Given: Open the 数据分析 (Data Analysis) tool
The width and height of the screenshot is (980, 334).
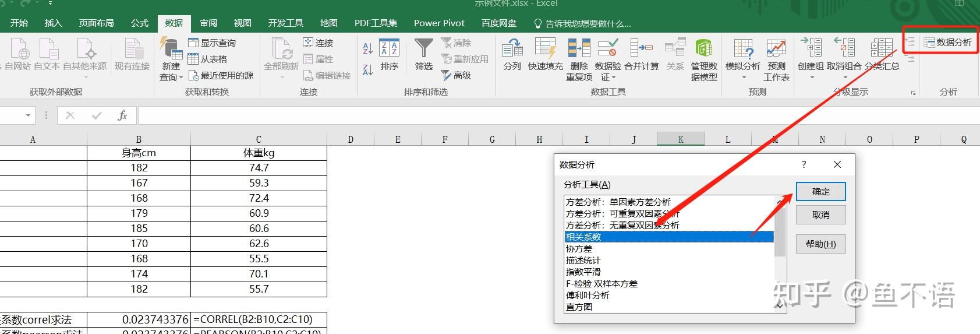Looking at the screenshot, I should 948,43.
